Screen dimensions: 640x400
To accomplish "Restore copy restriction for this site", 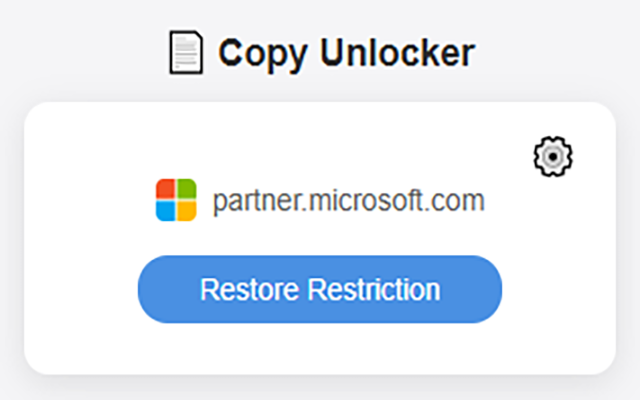I will 319,289.
